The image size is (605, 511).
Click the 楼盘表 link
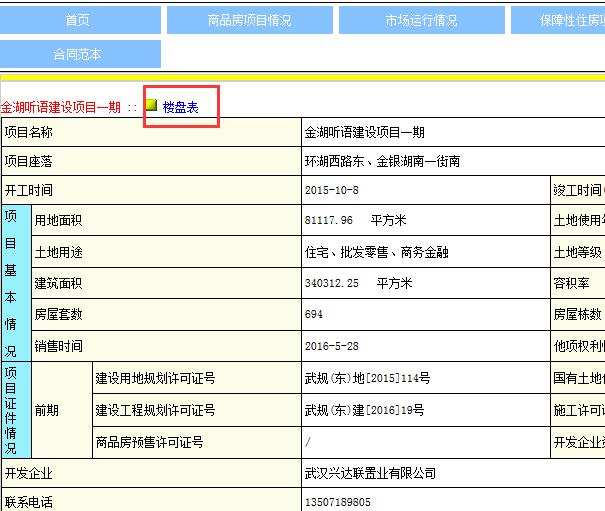(180, 107)
